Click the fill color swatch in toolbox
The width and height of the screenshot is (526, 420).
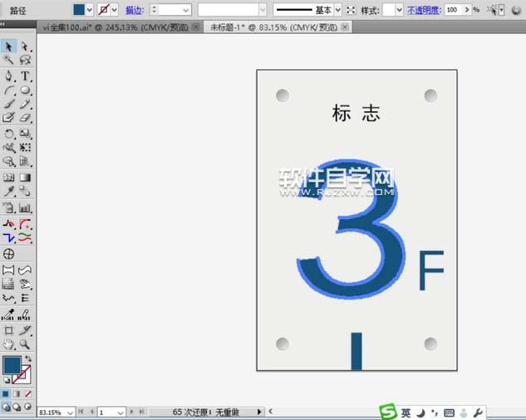(x=12, y=365)
